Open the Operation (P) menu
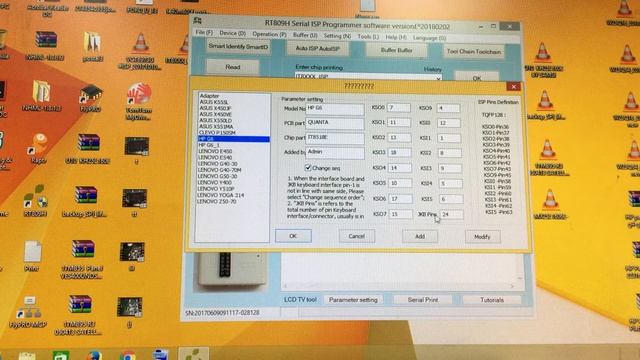Viewport: 640px width, 360px height. coord(269,34)
